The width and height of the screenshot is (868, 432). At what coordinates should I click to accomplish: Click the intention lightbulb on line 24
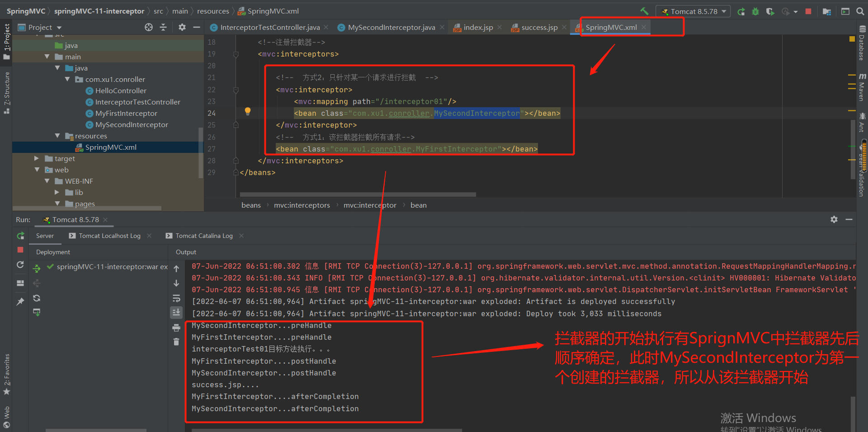click(x=248, y=111)
